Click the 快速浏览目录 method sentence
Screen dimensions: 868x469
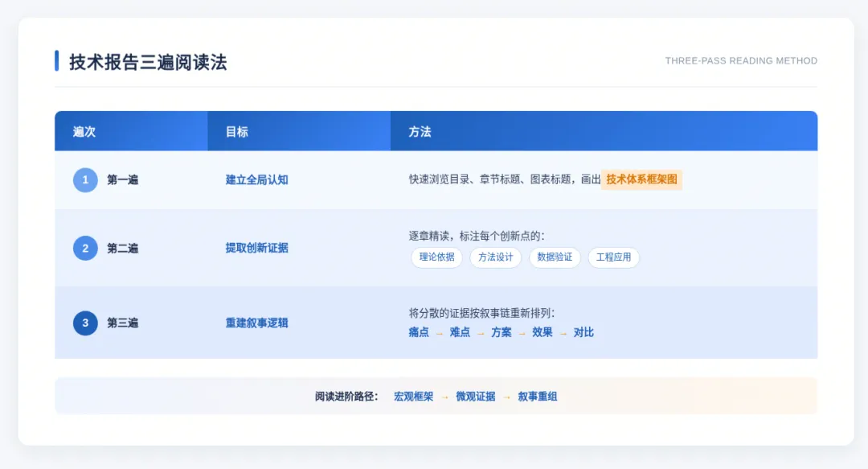(x=505, y=179)
